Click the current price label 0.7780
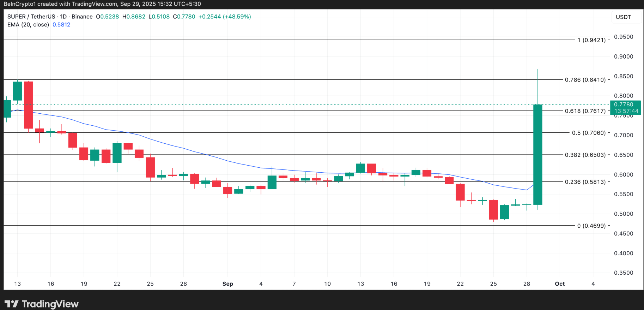The width and height of the screenshot is (644, 310). 624,105
